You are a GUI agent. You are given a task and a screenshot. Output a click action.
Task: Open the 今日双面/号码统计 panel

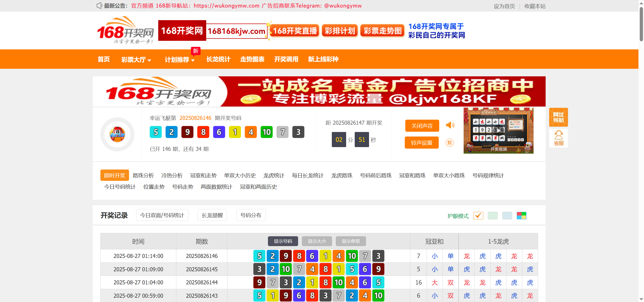pyautogui.click(x=162, y=215)
